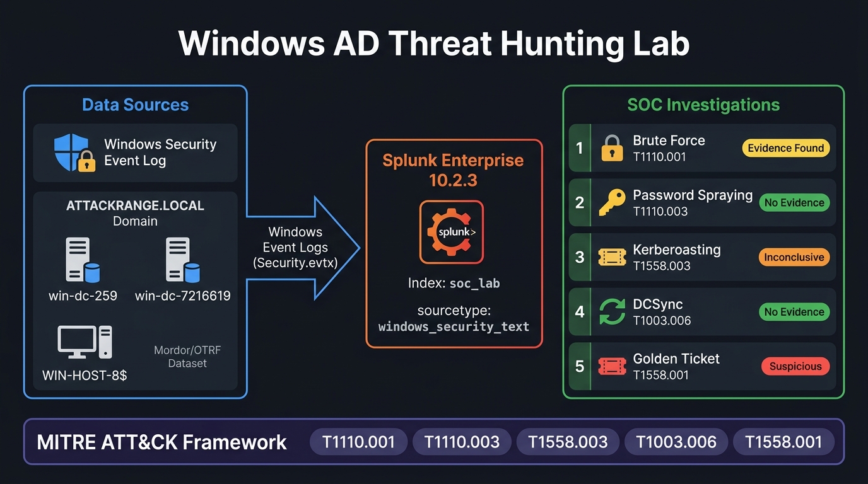868x484 pixels.
Task: Click the T1110.003 pill in MITRE ATT&CK bar
Action: pyautogui.click(x=462, y=442)
